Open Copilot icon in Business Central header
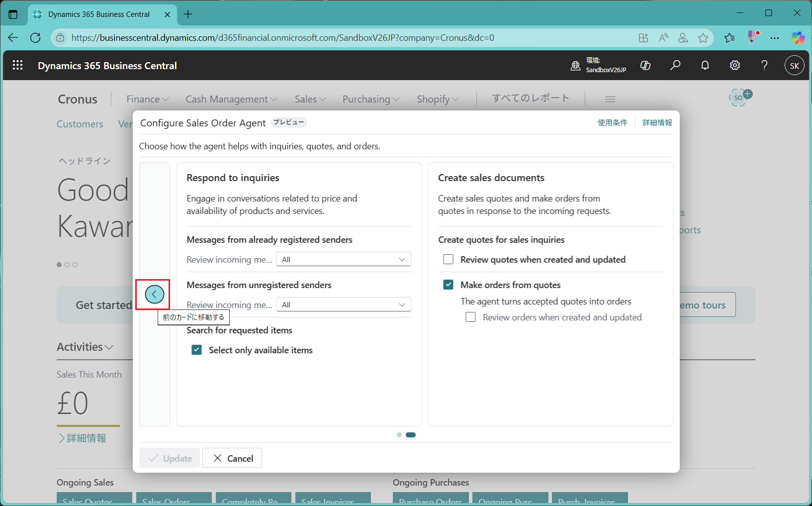Screen dimensions: 812x506 (645, 65)
